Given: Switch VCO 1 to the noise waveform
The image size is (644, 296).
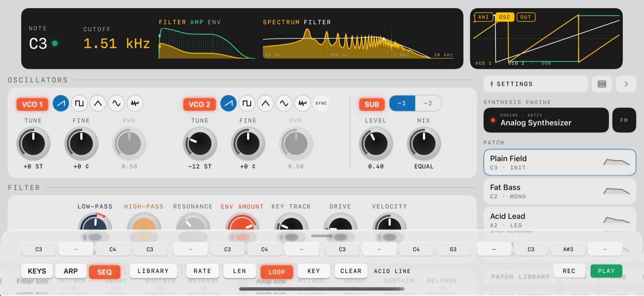Looking at the screenshot, I should (135, 103).
